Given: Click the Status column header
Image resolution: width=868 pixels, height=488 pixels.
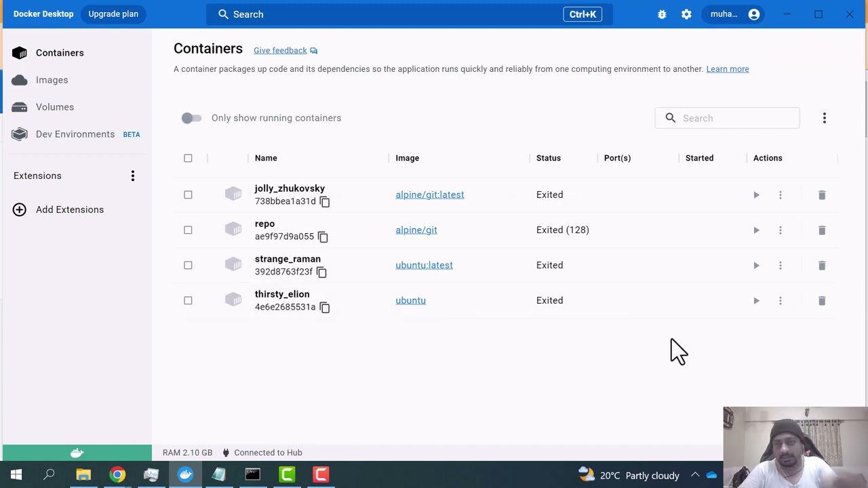Looking at the screenshot, I should pos(549,158).
